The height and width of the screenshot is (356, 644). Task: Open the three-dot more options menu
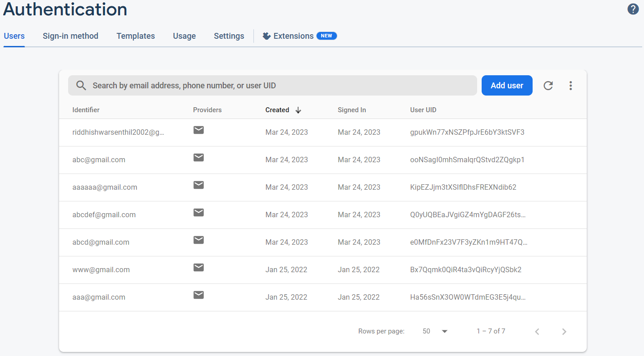pos(570,86)
